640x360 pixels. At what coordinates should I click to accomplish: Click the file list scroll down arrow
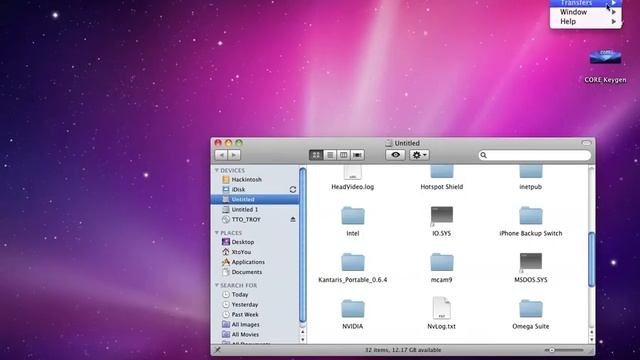[x=591, y=340]
